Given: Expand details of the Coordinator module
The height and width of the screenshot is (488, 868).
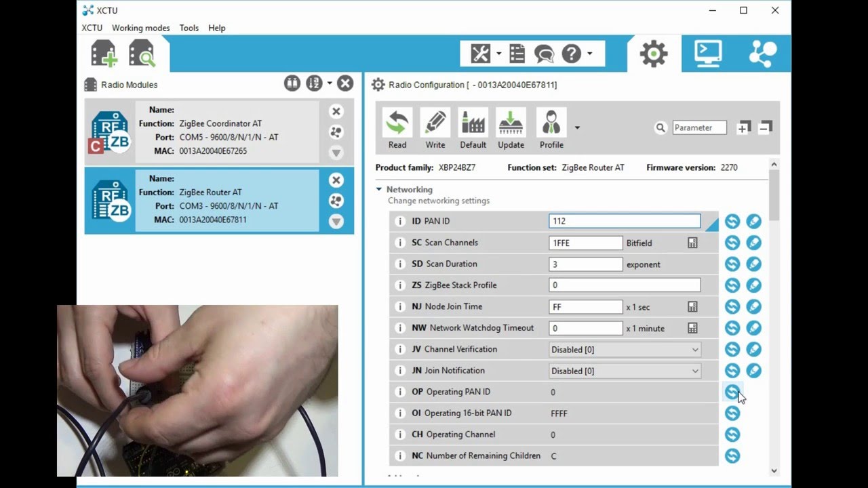Looking at the screenshot, I should [336, 152].
